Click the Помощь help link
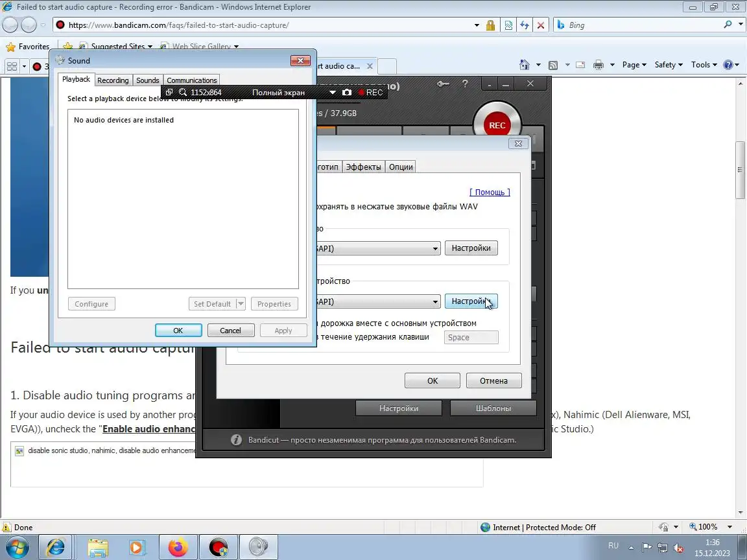This screenshot has height=560, width=747. click(490, 192)
